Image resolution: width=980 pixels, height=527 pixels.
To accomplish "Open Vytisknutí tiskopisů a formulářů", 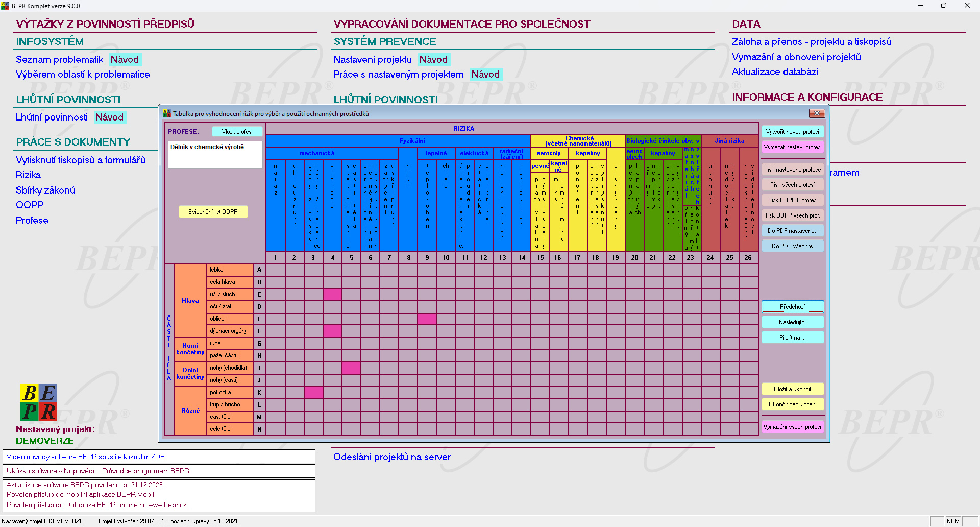I will 81,160.
